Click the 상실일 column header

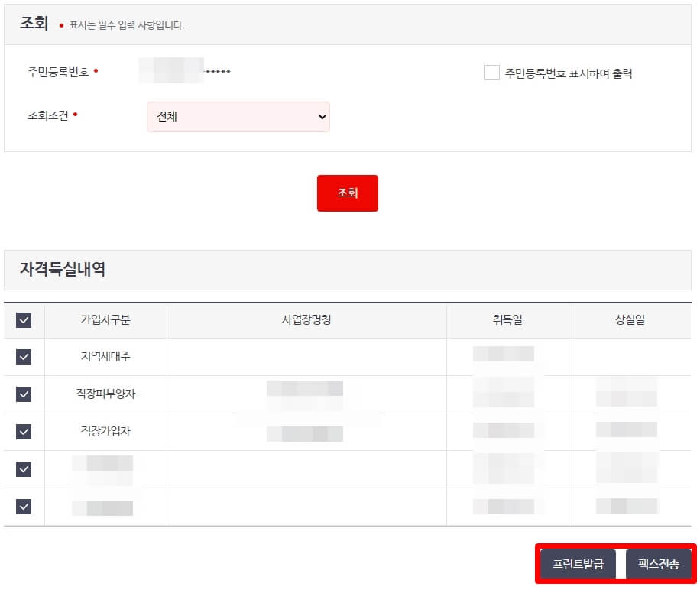click(630, 320)
